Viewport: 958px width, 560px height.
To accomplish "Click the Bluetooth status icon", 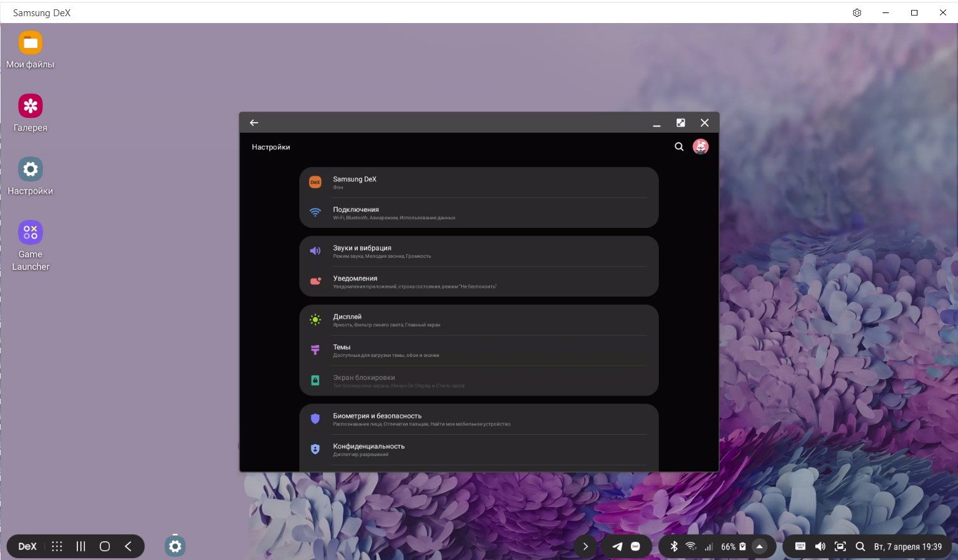I will click(x=674, y=546).
